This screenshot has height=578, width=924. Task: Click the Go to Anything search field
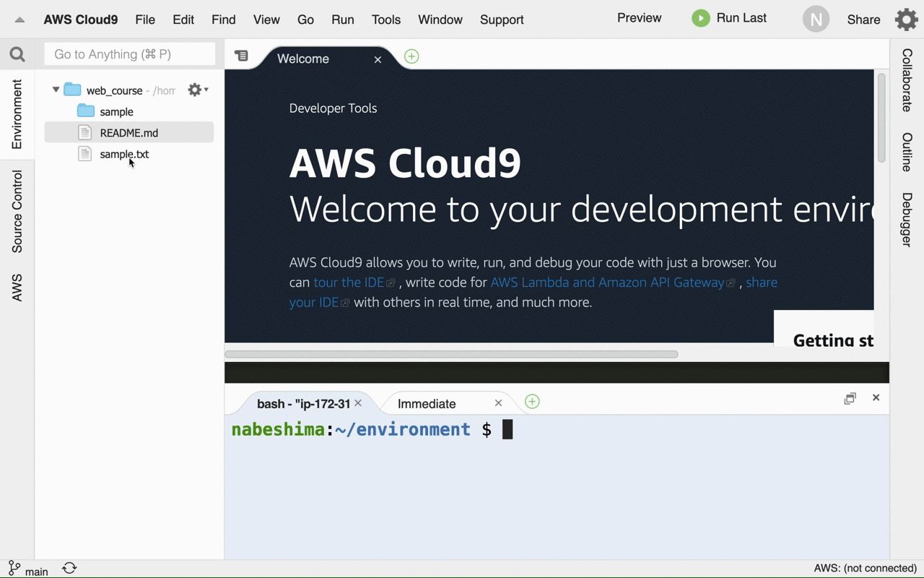pos(130,54)
